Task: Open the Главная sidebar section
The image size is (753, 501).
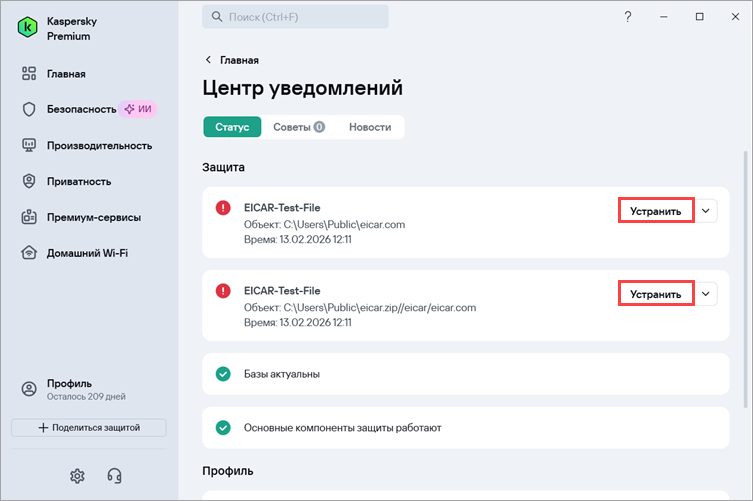Action: click(x=66, y=74)
